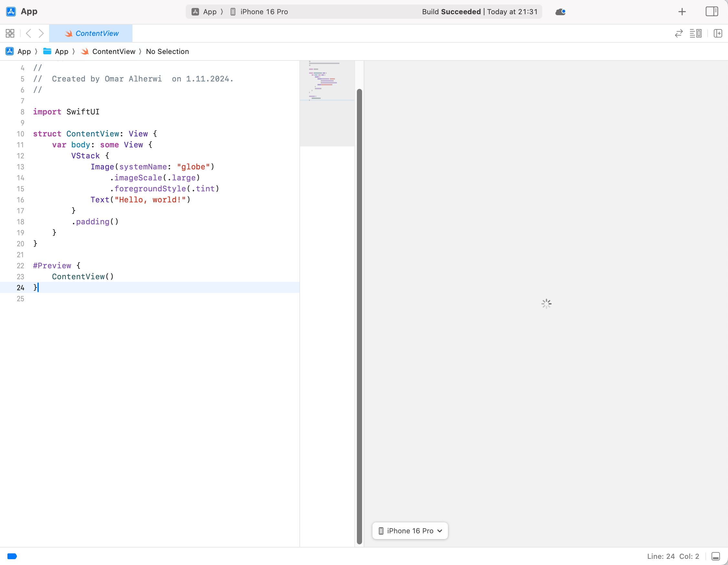
Task: Open the editor options lines icon
Action: [x=696, y=33]
